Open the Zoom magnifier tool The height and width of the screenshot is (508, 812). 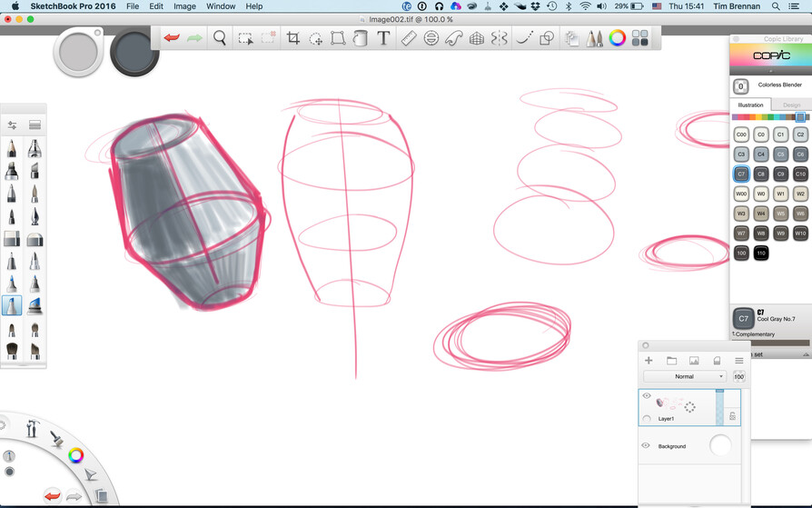(x=220, y=38)
